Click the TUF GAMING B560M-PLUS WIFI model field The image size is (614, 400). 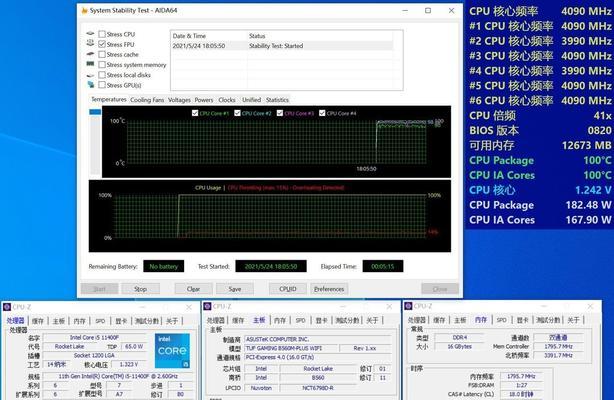(290, 348)
